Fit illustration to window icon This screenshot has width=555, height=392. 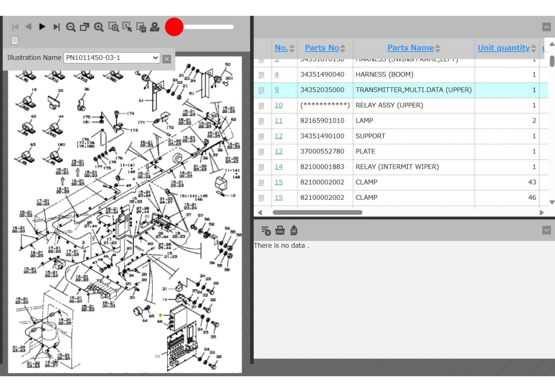[x=84, y=27]
